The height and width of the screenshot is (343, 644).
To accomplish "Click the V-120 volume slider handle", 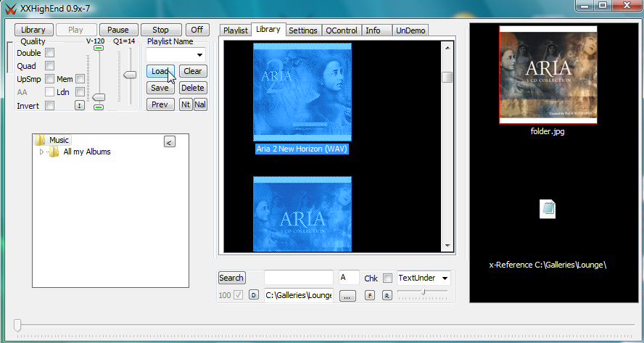I will 99,97.
